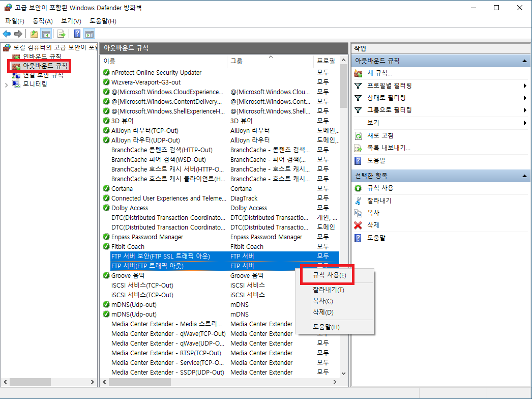The width and height of the screenshot is (532, 399).
Task: Click the tree pane horizontal scrollbar right arrow
Action: click(92, 382)
